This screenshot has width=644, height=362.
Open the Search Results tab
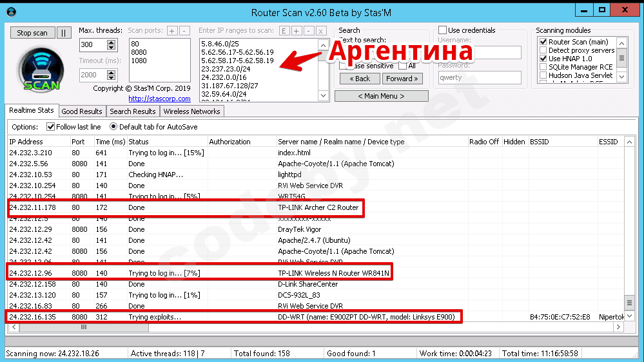[133, 111]
